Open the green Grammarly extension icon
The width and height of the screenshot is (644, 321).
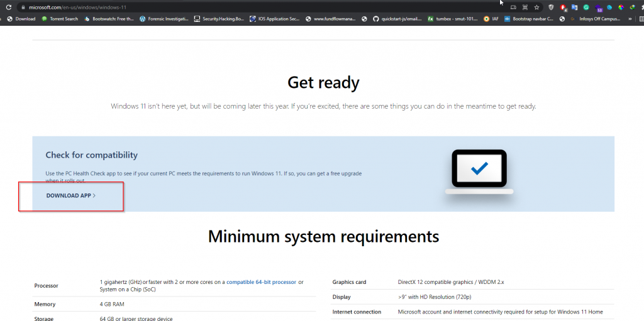click(x=586, y=8)
